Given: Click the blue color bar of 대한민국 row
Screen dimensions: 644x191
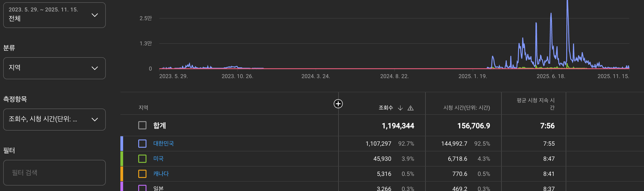Looking at the screenshot, I should pos(122,143).
